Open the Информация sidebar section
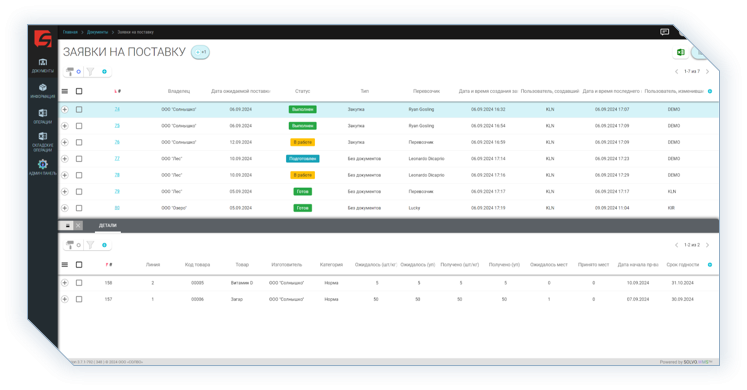 [x=42, y=90]
